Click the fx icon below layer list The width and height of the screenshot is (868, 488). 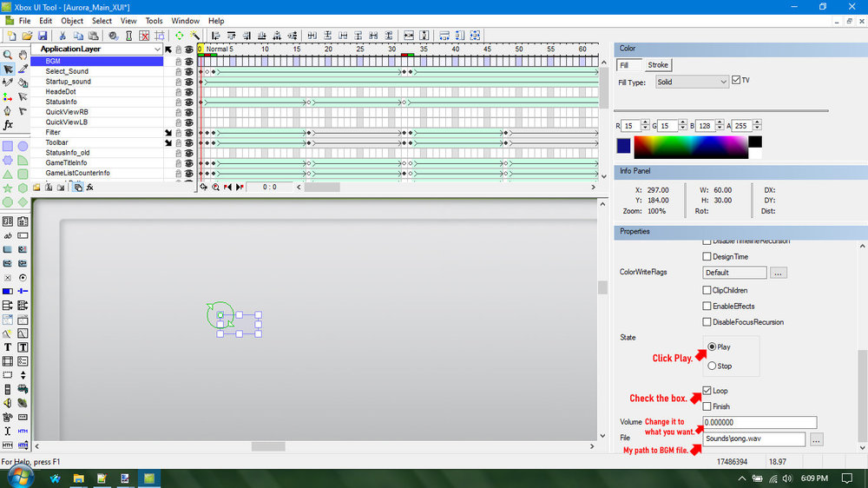click(89, 188)
